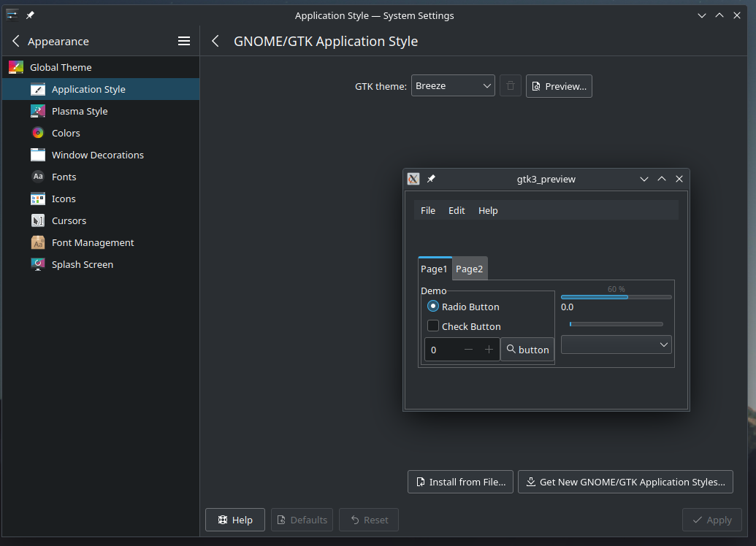Expand the GTK theme Breeze dropdown
This screenshot has height=546, width=756.
tap(453, 86)
